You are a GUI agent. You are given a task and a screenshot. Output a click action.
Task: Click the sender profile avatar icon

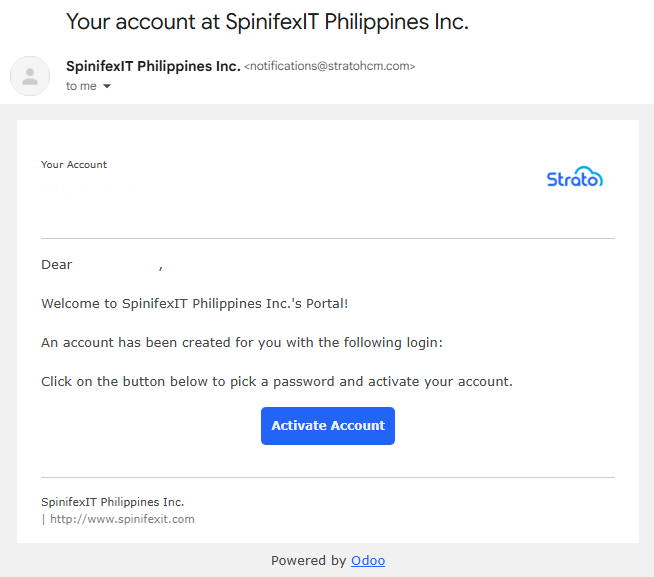pyautogui.click(x=30, y=76)
